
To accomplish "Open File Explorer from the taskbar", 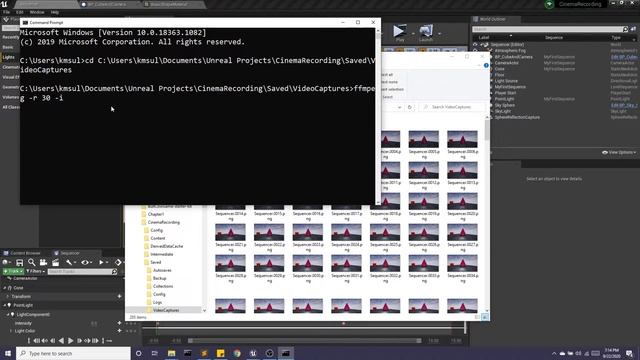I will 171,353.
